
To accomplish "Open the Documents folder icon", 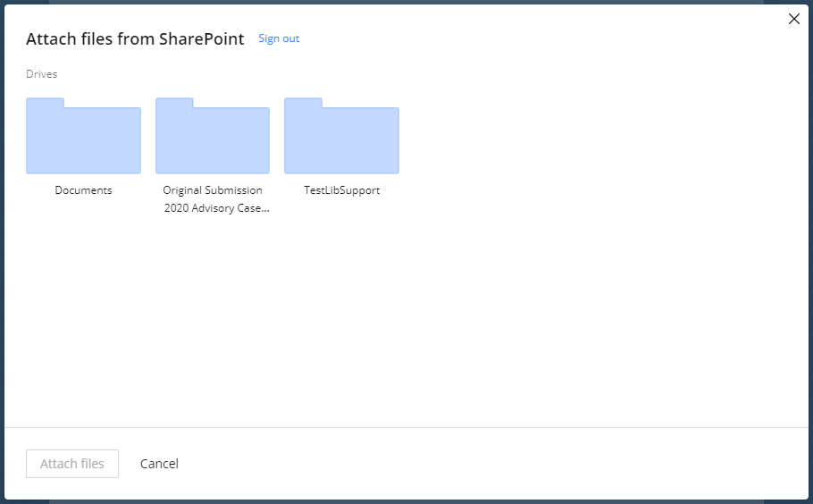I will [x=83, y=137].
